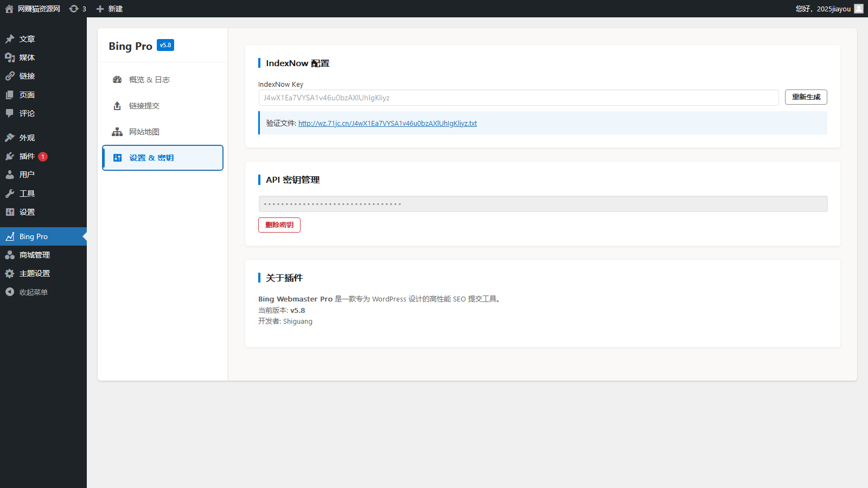
Task: Click the 主题设置 gear icon
Action: tap(10, 274)
